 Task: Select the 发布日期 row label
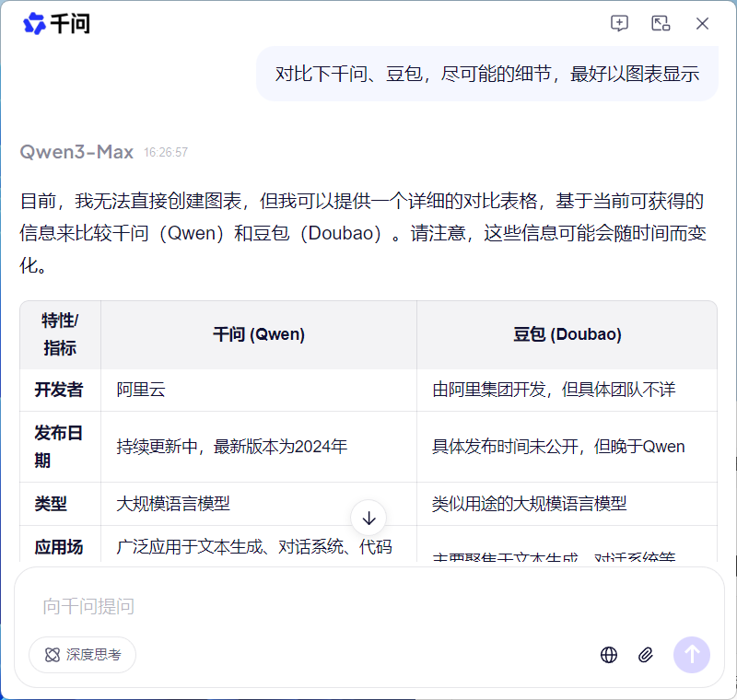(59, 447)
